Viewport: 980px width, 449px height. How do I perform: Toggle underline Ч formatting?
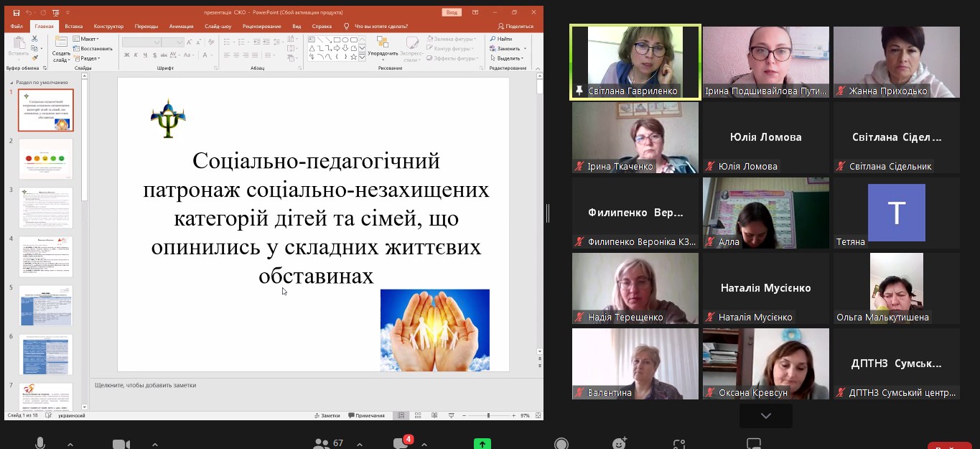(x=144, y=55)
